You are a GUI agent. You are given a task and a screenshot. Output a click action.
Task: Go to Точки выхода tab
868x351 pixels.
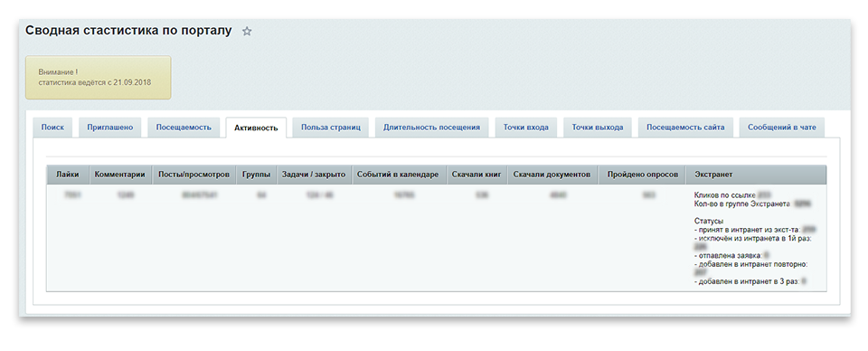coord(598,128)
